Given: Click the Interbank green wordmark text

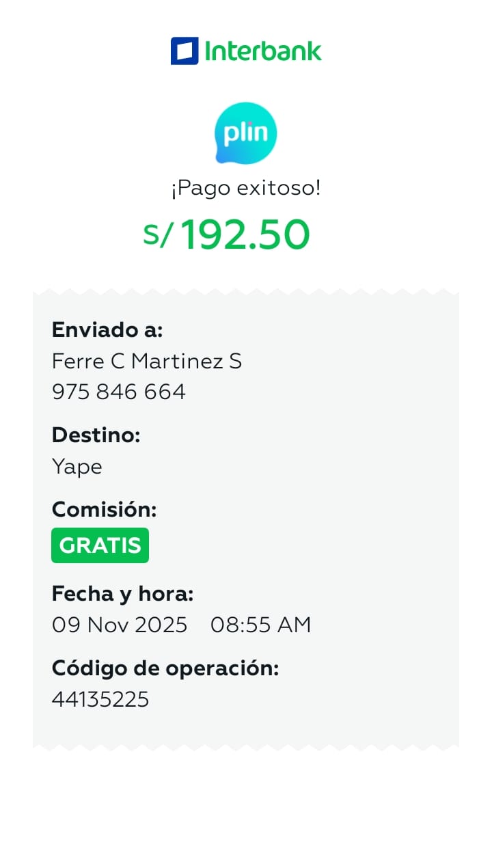Looking at the screenshot, I should (x=263, y=51).
